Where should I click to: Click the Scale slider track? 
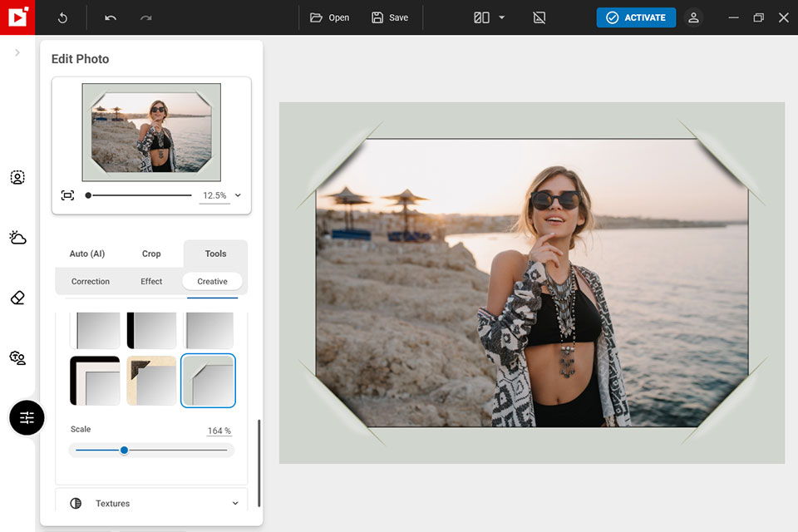click(151, 450)
